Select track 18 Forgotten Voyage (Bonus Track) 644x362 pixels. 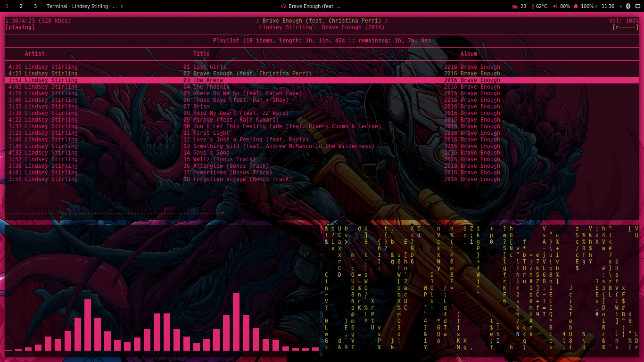click(x=322, y=179)
